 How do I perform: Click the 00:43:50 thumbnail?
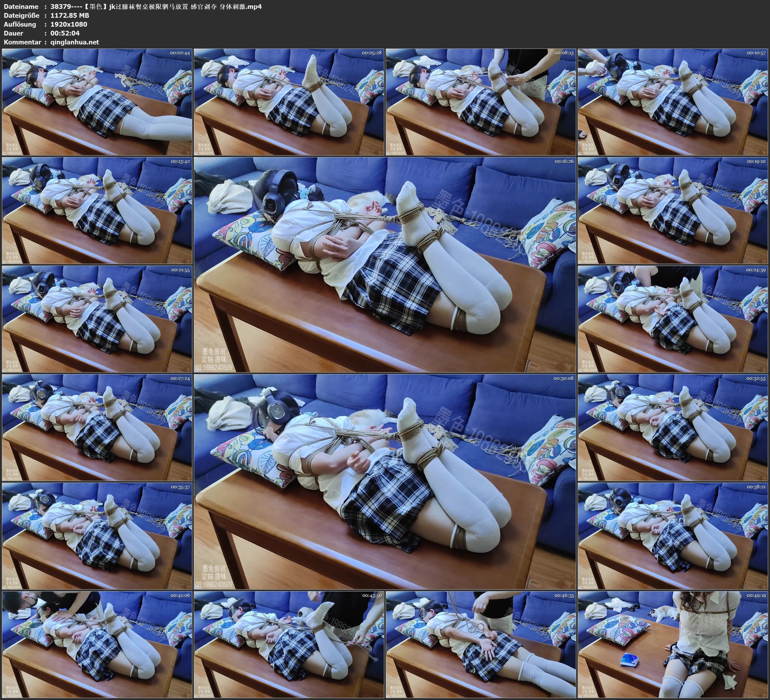tap(289, 644)
